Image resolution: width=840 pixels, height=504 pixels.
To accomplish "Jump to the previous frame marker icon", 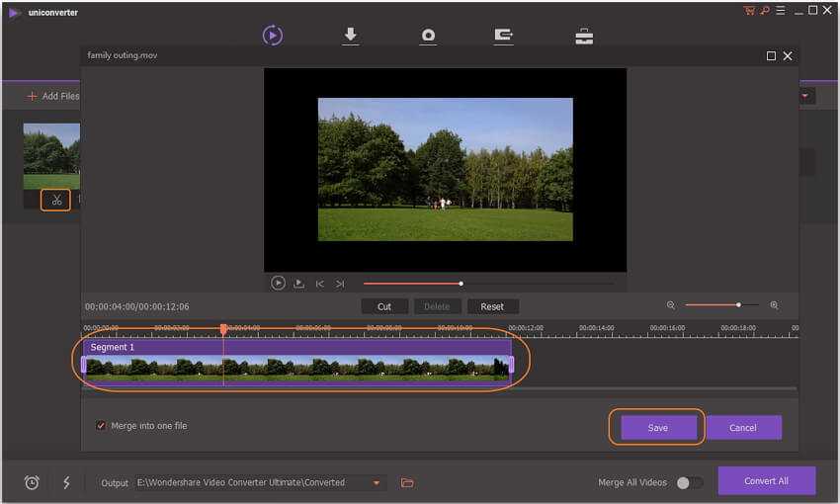I will (x=319, y=284).
